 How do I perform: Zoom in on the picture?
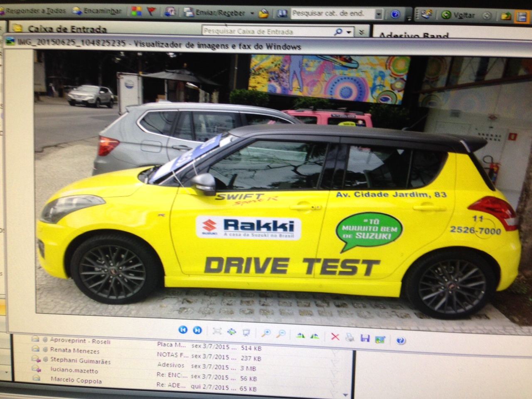tap(266, 333)
